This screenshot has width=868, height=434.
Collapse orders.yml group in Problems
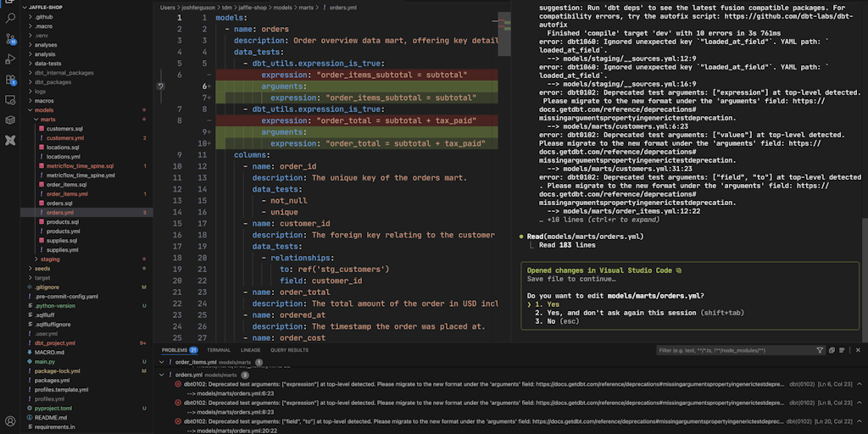click(162, 376)
